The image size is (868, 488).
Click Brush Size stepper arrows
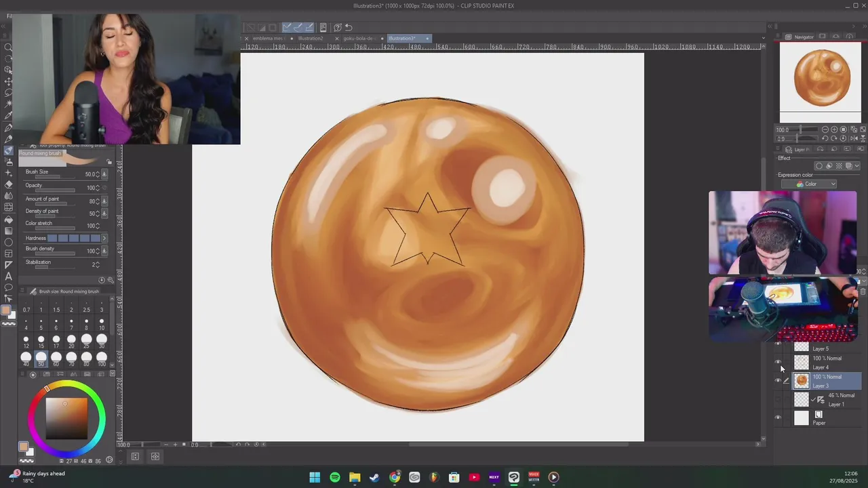pos(98,174)
